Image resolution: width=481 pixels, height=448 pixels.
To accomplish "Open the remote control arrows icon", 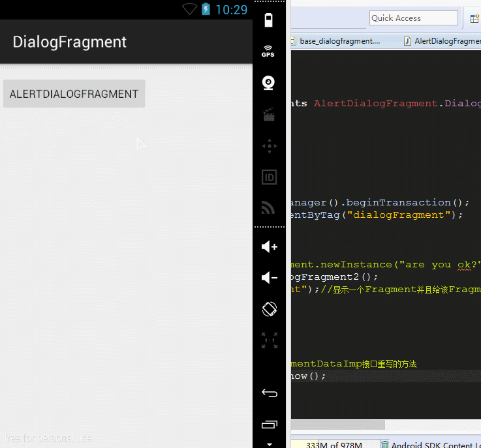I will tap(270, 146).
